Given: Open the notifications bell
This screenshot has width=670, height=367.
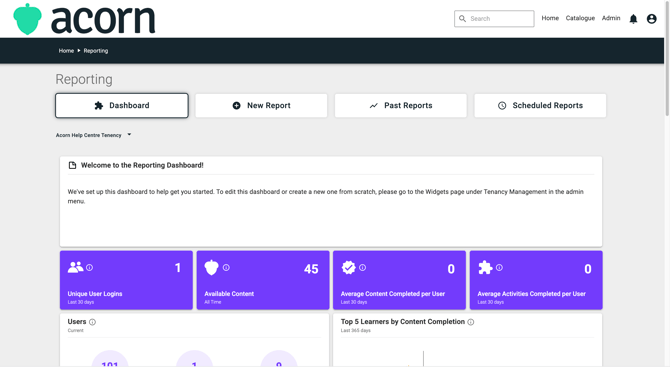Looking at the screenshot, I should (633, 19).
